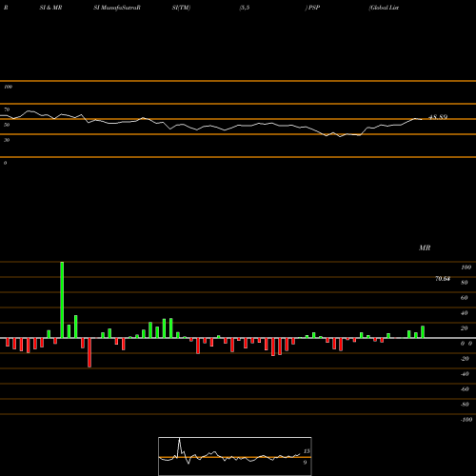
Task: Click the RSI current value 48.89
Action: click(438, 117)
